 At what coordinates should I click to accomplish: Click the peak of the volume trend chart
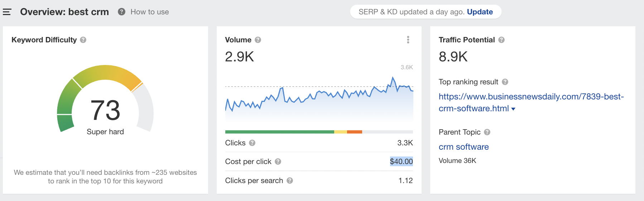click(x=393, y=78)
